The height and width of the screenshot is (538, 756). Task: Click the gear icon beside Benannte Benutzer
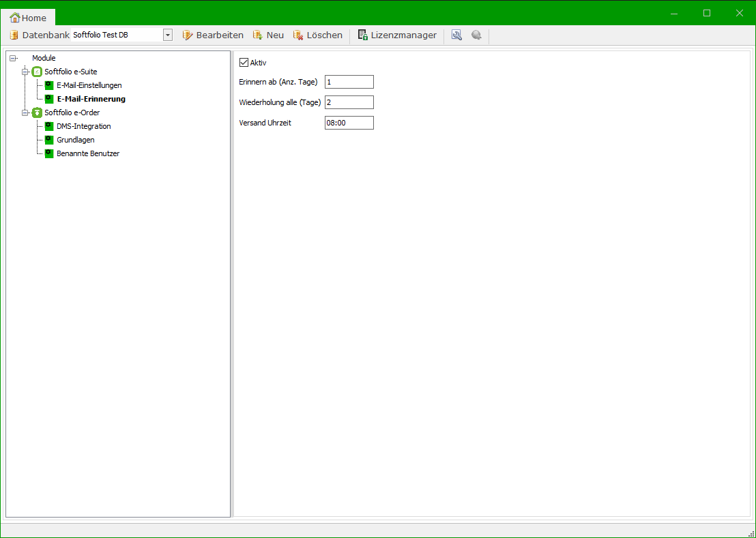coord(49,153)
